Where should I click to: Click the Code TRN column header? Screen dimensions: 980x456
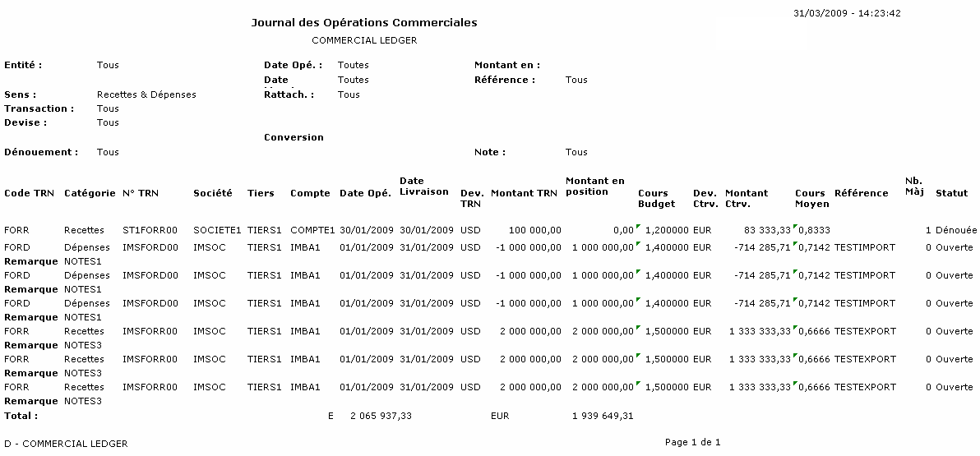(x=29, y=193)
